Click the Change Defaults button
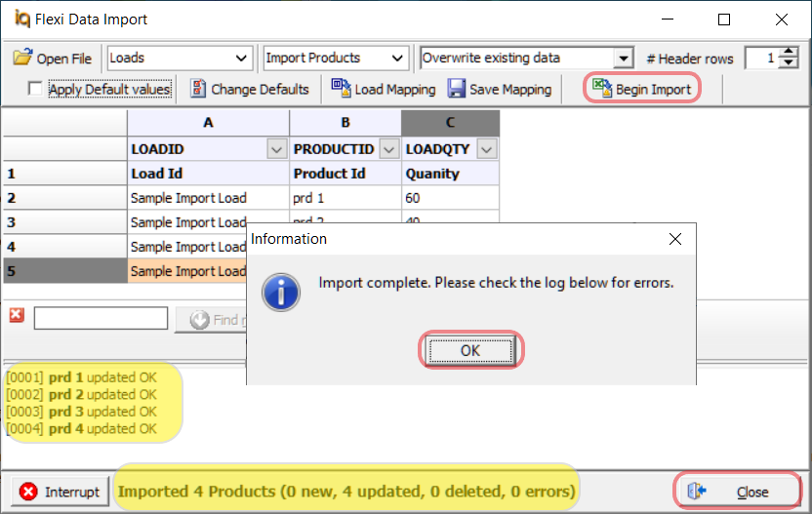This screenshot has width=812, height=514. coord(249,89)
